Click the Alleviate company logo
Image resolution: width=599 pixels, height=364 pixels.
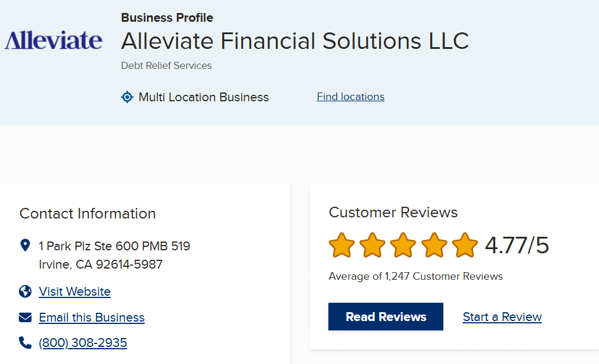point(53,41)
